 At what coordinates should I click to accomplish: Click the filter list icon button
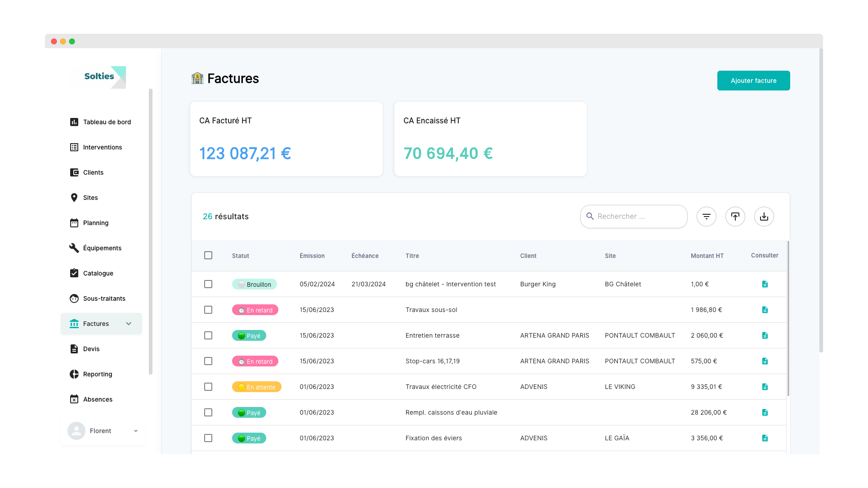707,217
